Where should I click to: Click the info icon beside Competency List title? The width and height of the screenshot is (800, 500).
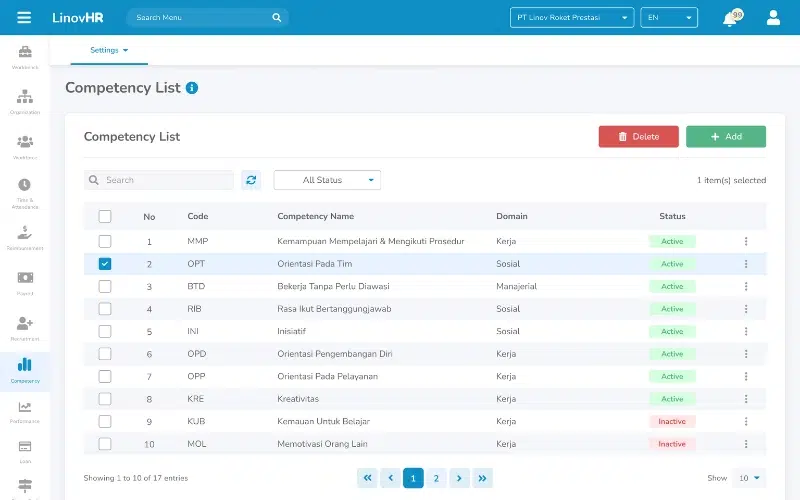(x=192, y=88)
